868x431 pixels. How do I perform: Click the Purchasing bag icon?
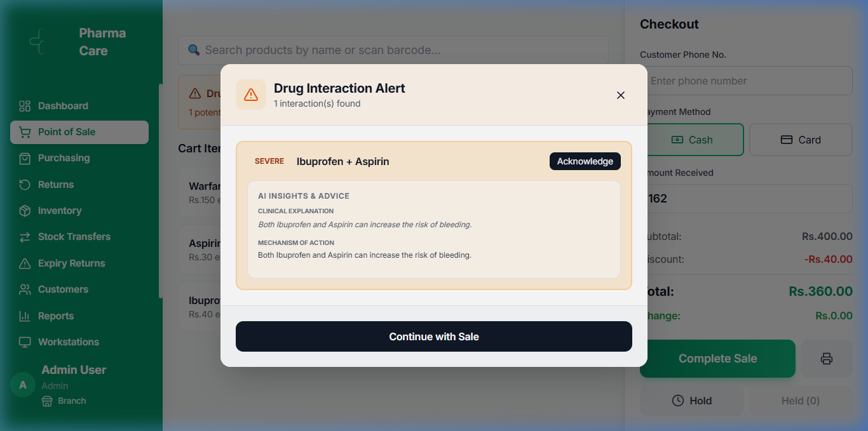point(25,158)
